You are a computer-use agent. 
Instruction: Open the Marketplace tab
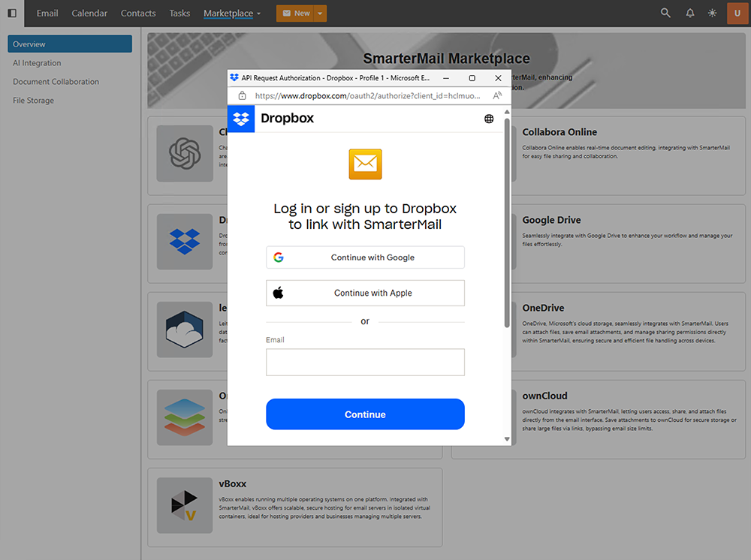tap(228, 13)
